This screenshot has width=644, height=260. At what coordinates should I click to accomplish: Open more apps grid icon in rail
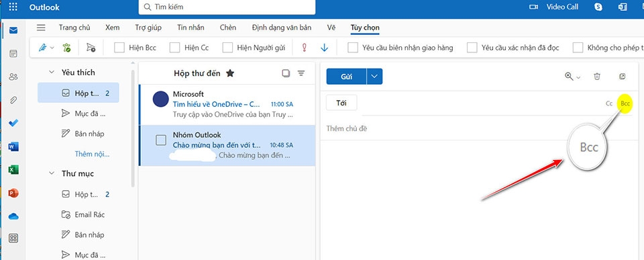click(13, 239)
